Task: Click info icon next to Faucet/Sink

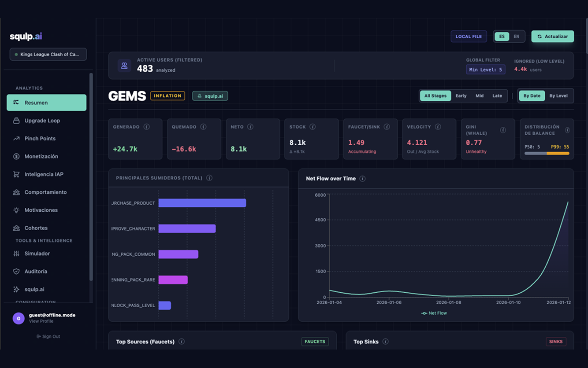Action: (x=387, y=127)
